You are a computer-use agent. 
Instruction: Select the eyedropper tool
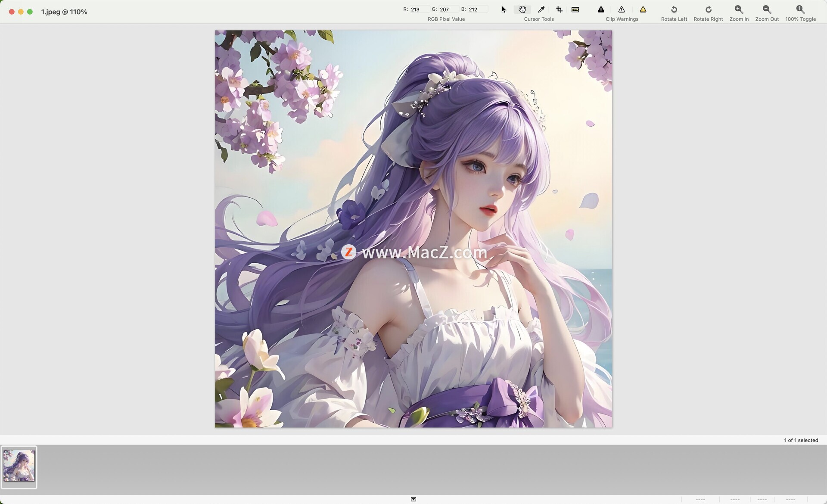point(541,9)
